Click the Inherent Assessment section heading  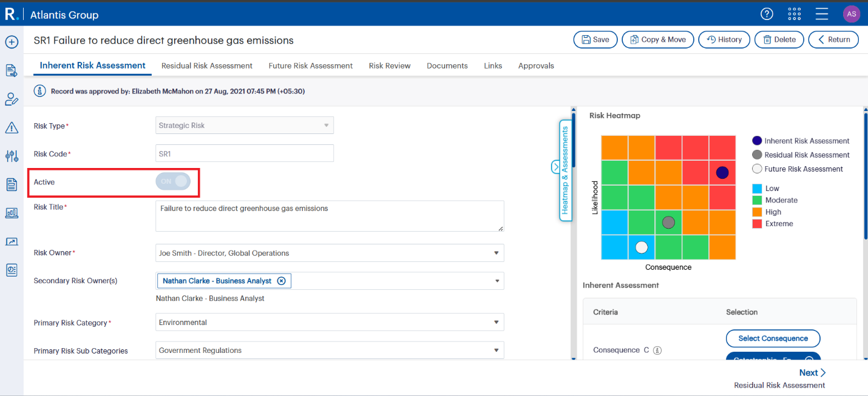[621, 285]
